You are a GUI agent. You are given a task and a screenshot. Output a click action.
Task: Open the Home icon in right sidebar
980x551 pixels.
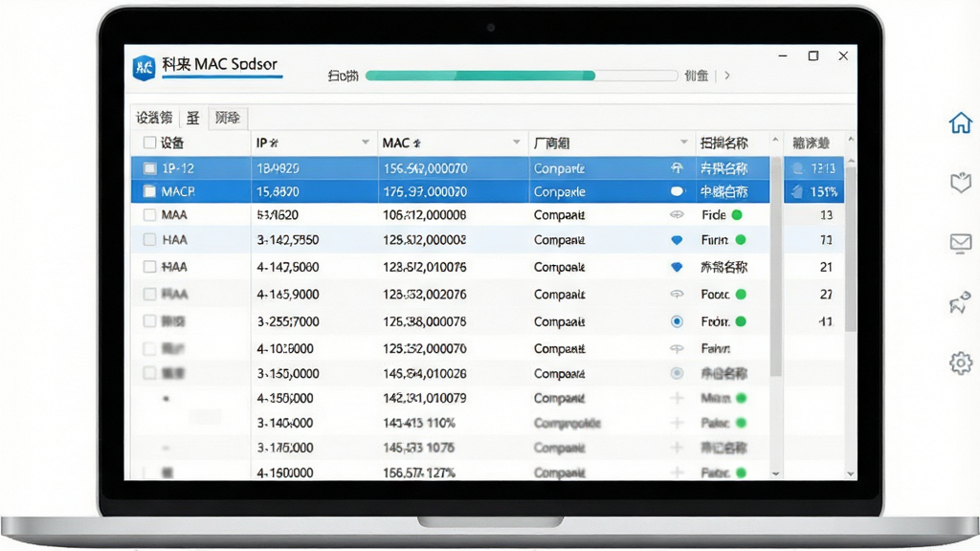tap(961, 122)
